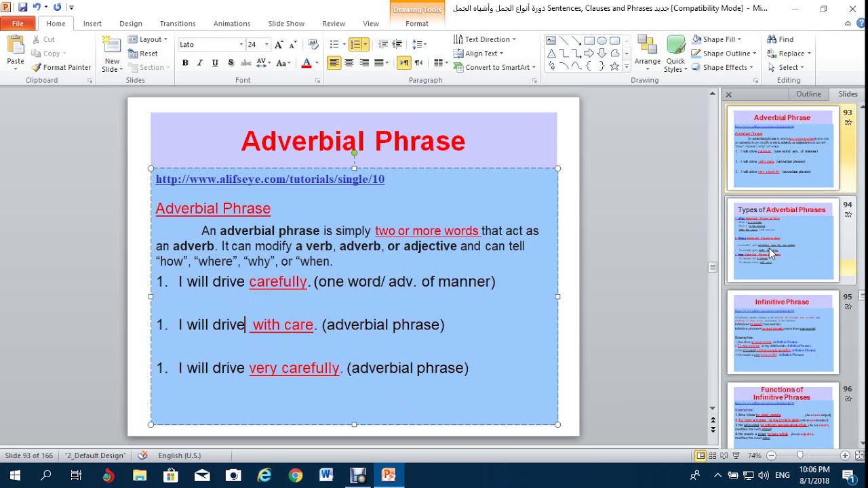This screenshot has height=488, width=868.
Task: Click the alifseye.com tutorials hyperlink
Action: coord(270,179)
